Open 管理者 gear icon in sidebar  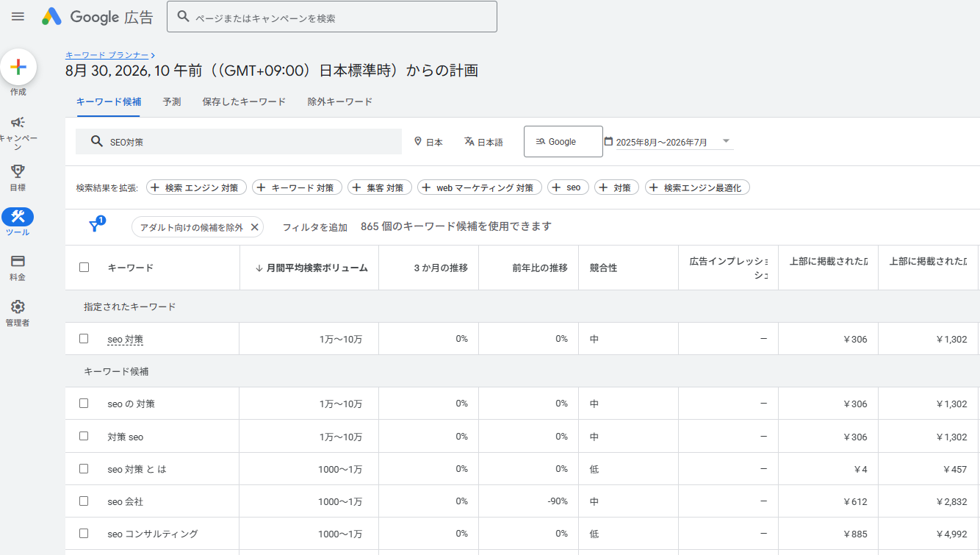(18, 307)
